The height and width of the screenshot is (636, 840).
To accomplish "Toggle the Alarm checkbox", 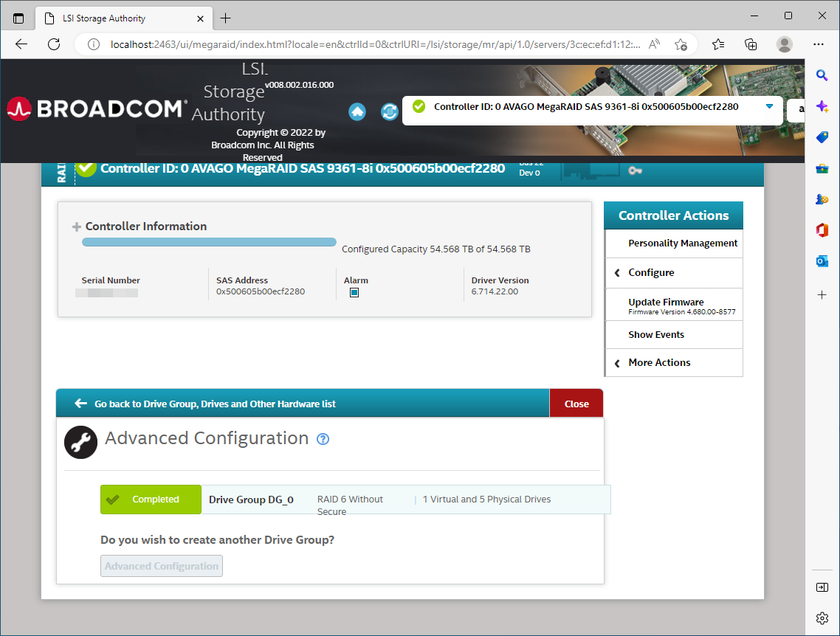I will (354, 292).
